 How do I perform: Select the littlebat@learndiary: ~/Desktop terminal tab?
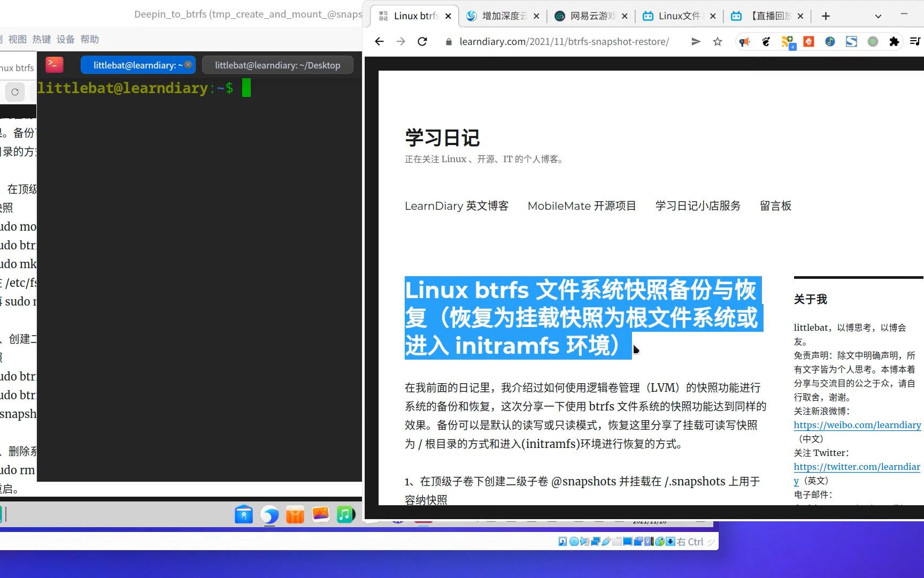click(278, 65)
